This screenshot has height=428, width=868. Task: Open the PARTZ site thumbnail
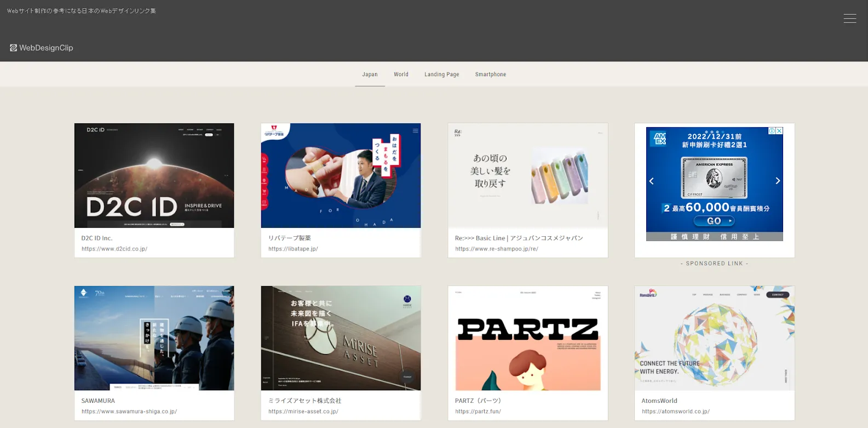click(528, 338)
